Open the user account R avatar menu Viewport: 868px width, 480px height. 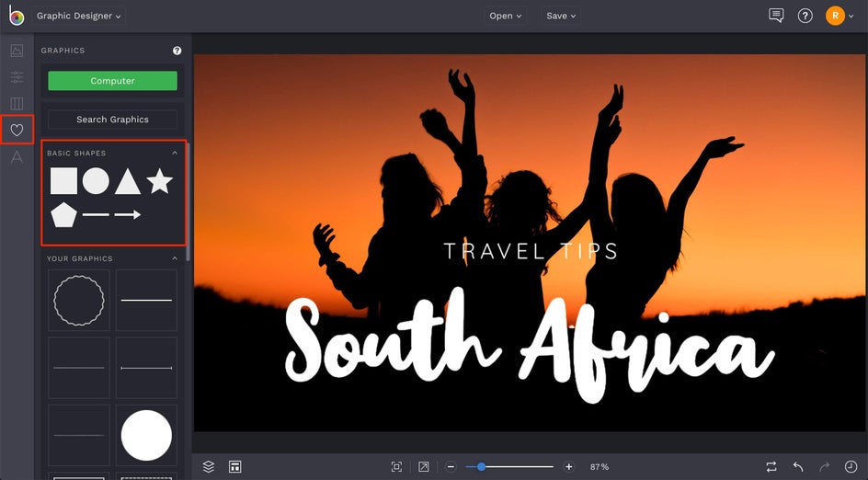point(839,16)
